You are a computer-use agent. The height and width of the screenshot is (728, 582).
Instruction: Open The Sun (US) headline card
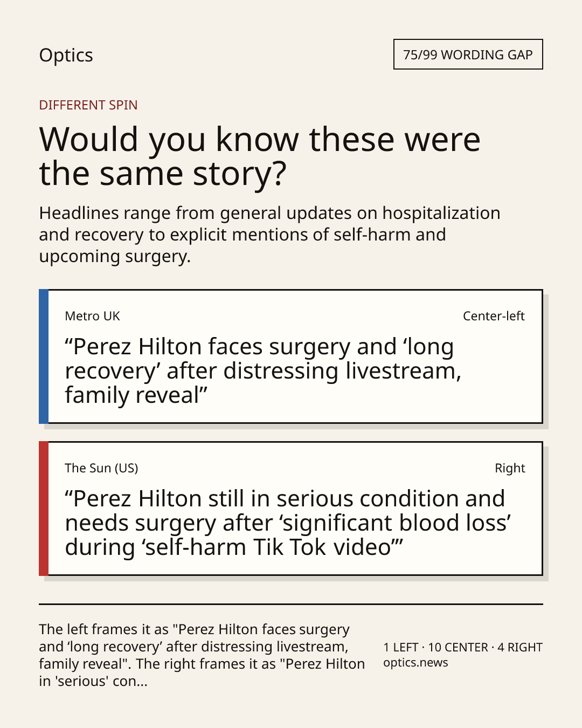[x=290, y=509]
